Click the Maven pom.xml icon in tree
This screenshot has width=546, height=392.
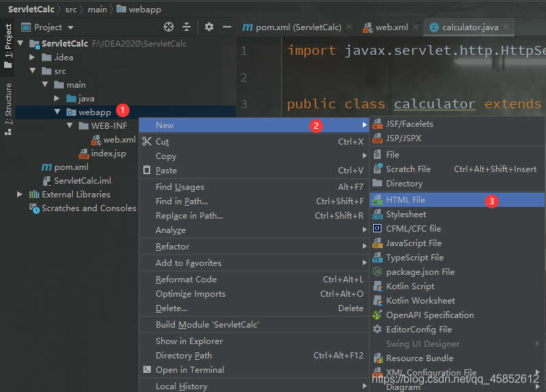(47, 167)
